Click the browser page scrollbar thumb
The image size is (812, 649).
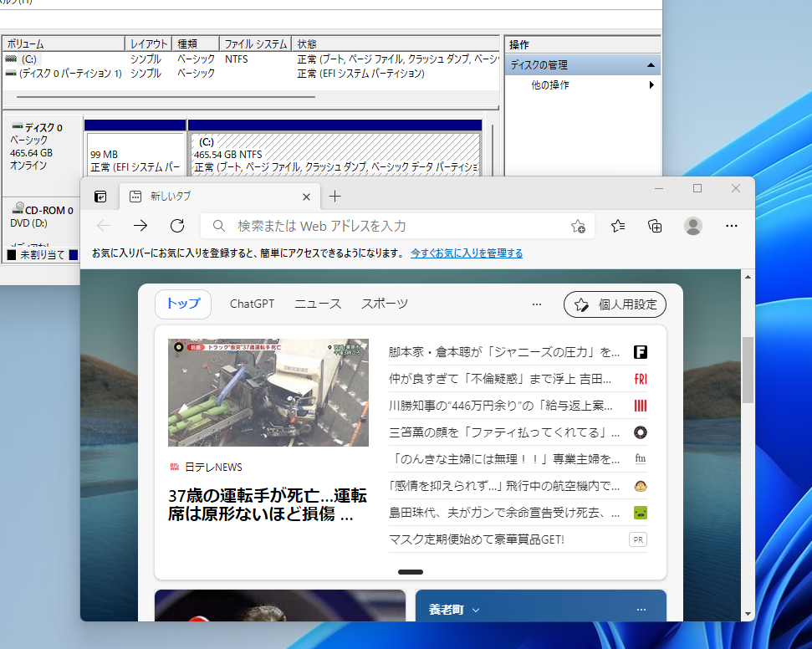(748, 370)
